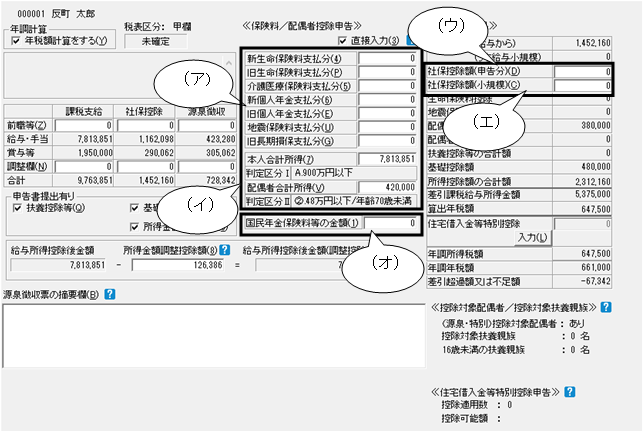The image size is (643, 432).
Task: Click the 旧生命保険料支払分(P) input field
Action: click(388, 72)
